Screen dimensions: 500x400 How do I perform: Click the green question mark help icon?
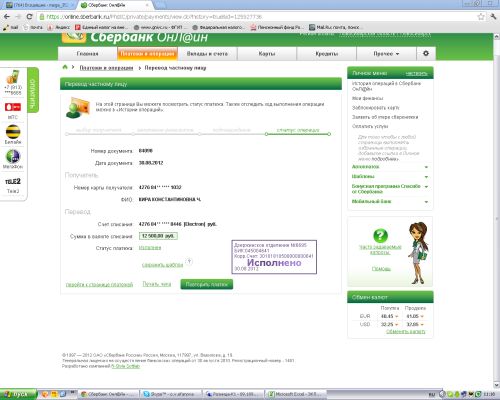[380, 236]
